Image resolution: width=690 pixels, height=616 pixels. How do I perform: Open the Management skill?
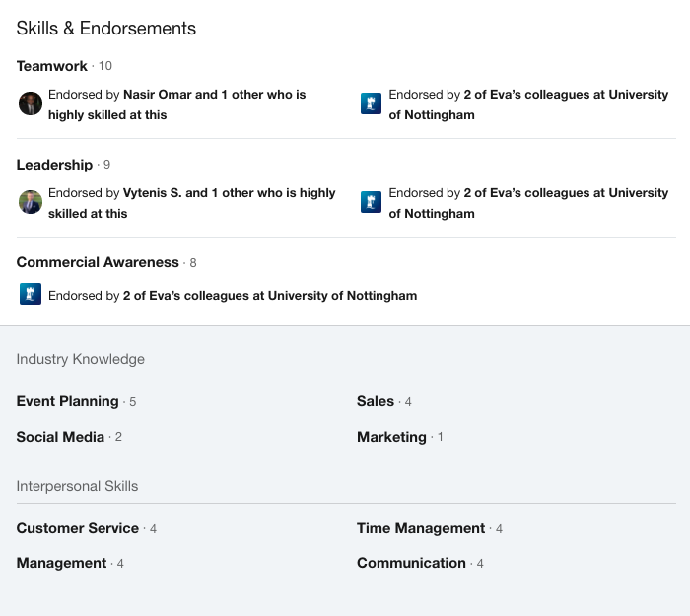[61, 563]
